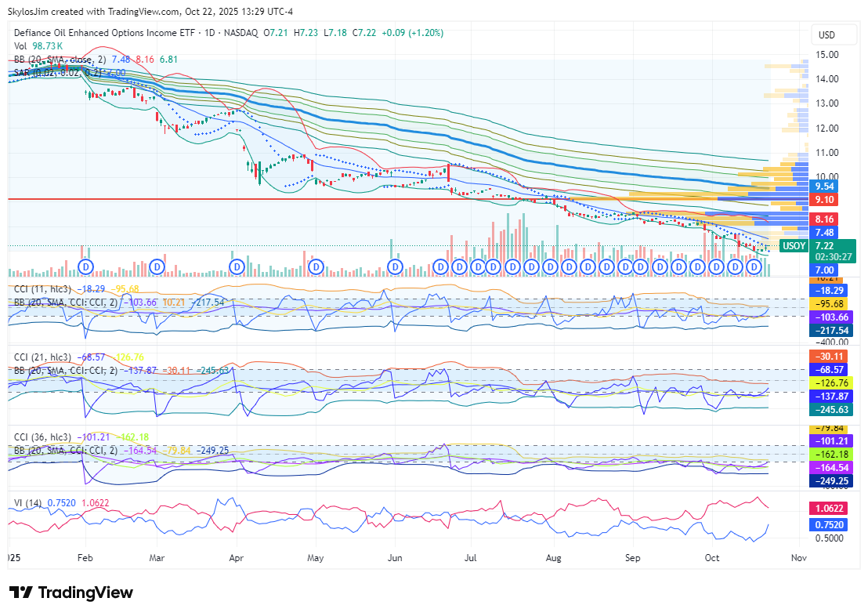Select the dividend marker near March
Viewport: 868px width, 616px height.
click(157, 267)
